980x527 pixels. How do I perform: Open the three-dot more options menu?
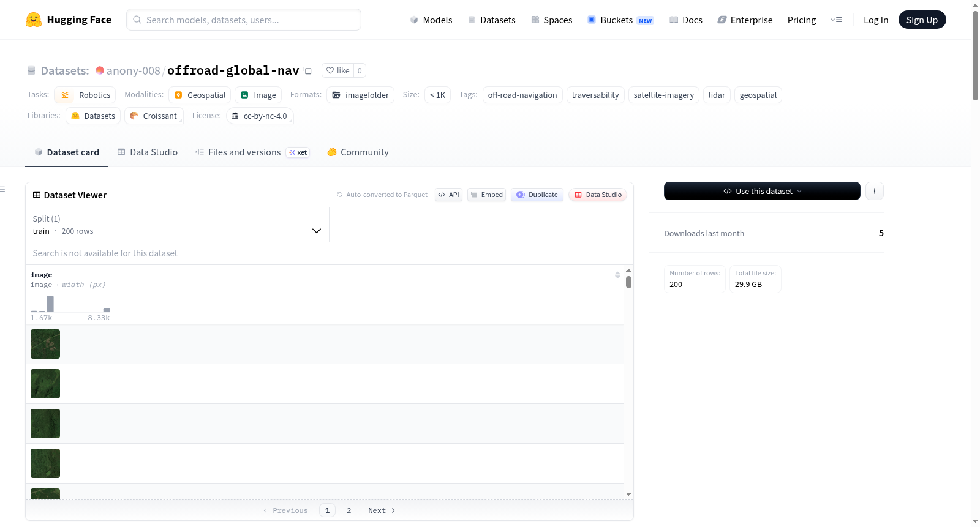(875, 191)
